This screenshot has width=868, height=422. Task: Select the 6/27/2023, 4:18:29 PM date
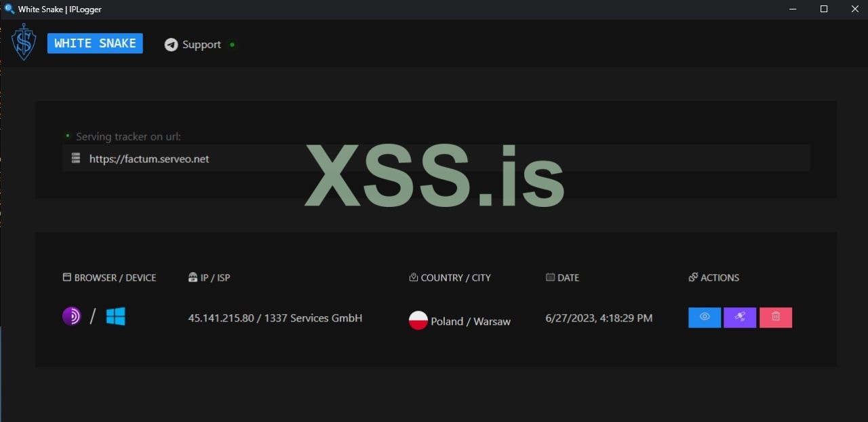click(x=599, y=318)
